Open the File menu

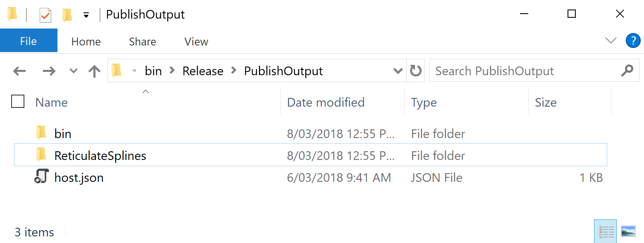point(28,40)
